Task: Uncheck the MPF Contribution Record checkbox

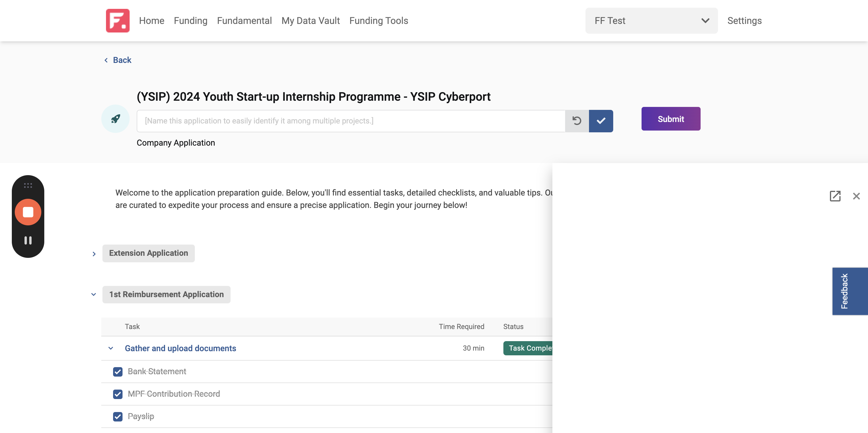Action: click(x=118, y=394)
